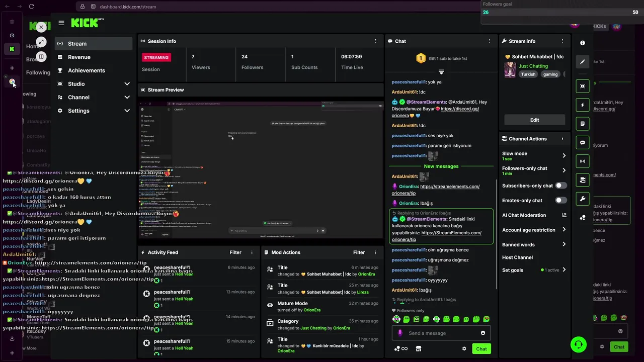Click the Just Chatting category thumbnail image
This screenshot has height=362, width=644.
pos(510,70)
